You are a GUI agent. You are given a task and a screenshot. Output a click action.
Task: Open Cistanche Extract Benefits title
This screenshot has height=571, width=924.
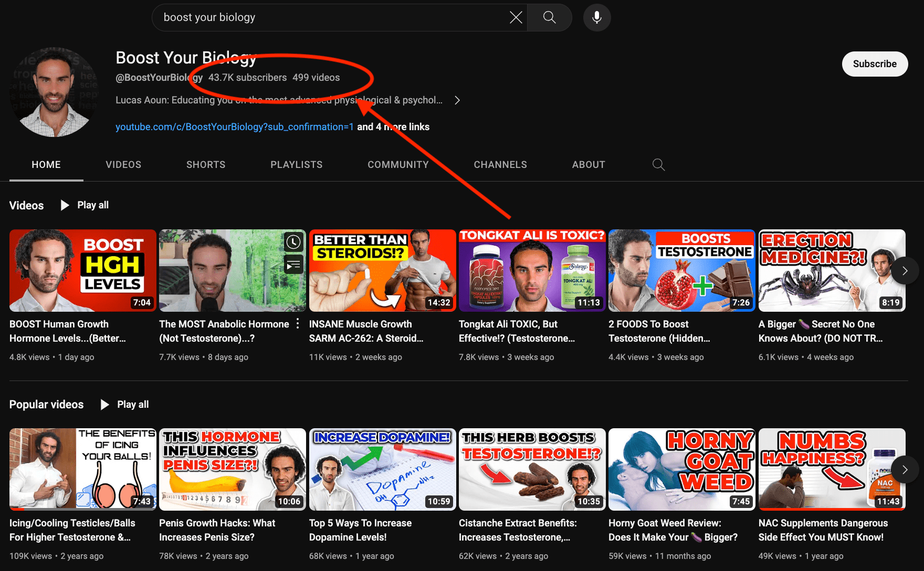tap(518, 530)
